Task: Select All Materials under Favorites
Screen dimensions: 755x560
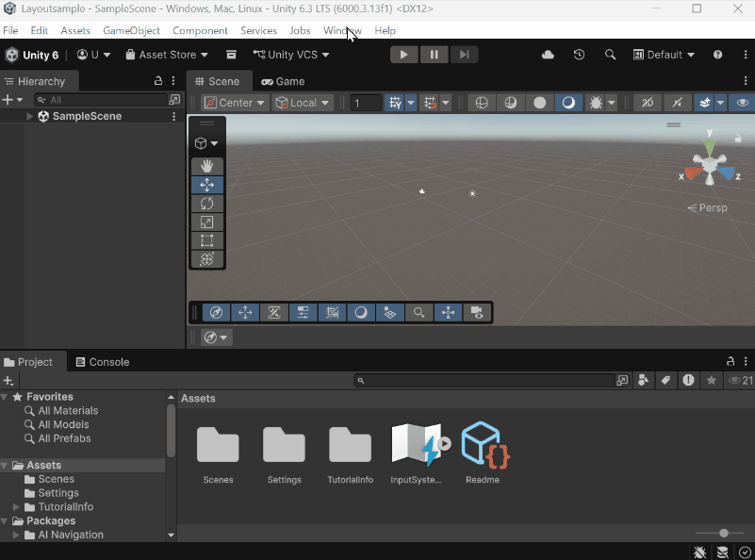Action: tap(68, 411)
